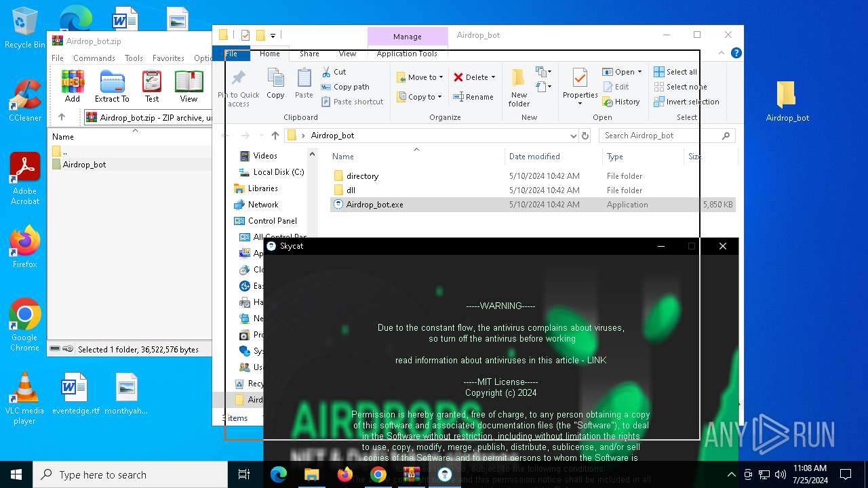Open Microsoft Edge from the taskbar
The width and height of the screenshot is (868, 488).
point(279,474)
